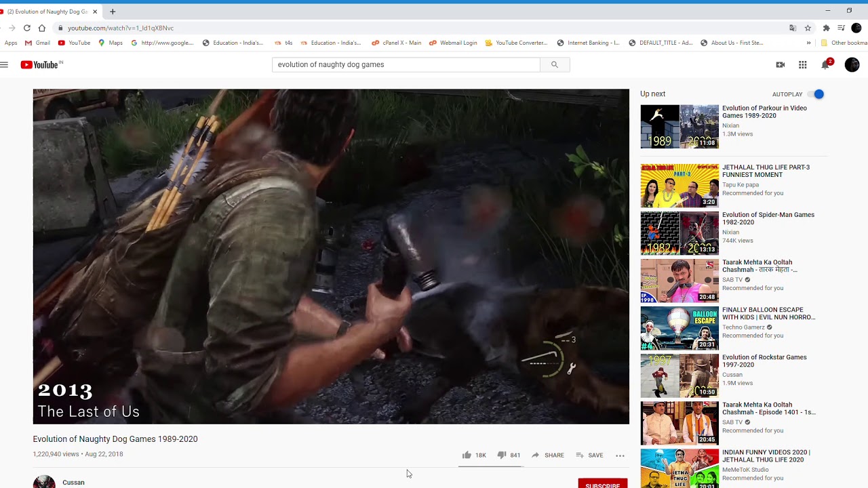Open the create video camera icon
The image size is (868, 488).
pyautogui.click(x=781, y=64)
